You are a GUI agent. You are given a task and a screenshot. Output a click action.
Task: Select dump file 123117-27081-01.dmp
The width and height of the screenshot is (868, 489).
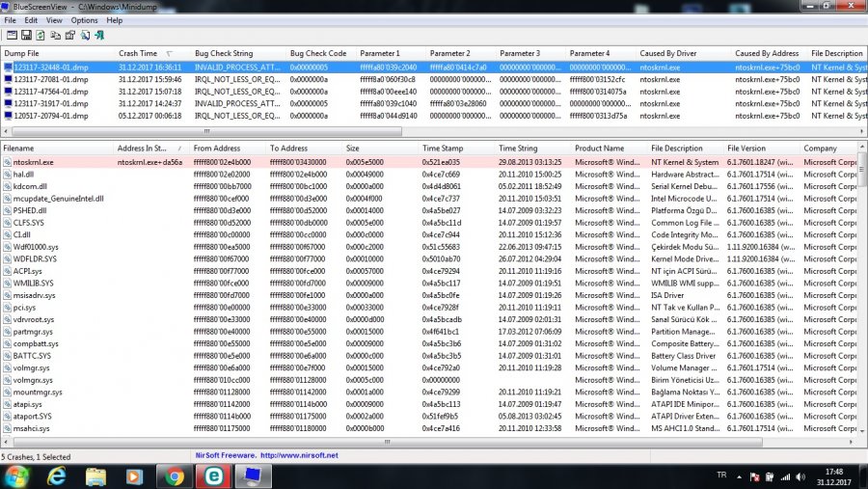tap(51, 80)
